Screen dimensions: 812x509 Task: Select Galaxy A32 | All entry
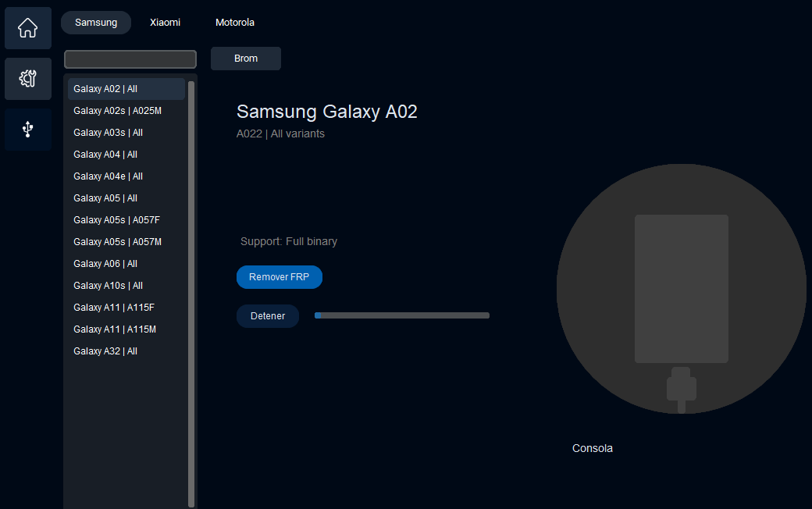[x=126, y=351]
